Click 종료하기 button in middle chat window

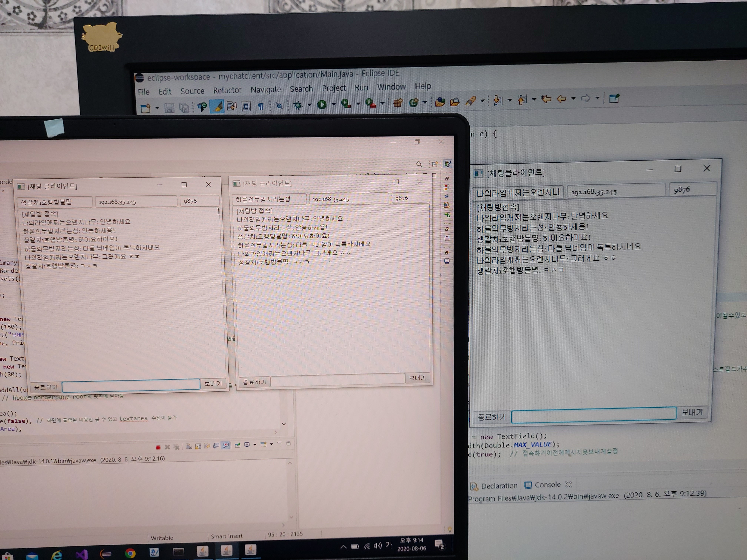tap(254, 382)
